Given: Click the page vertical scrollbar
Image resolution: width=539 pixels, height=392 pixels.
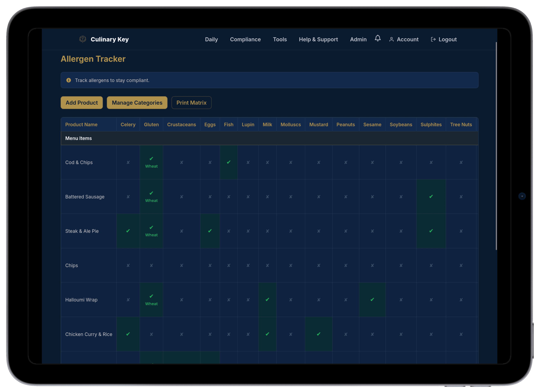Looking at the screenshot, I should click(x=496, y=146).
